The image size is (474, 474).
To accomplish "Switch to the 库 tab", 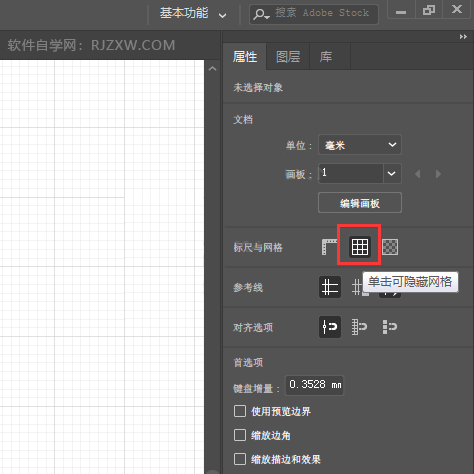I will pyautogui.click(x=326, y=57).
